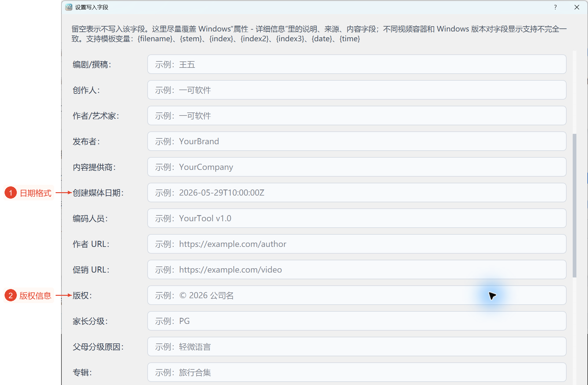Click the 版权 label text
Screen dimensions: 588x385
click(x=82, y=295)
